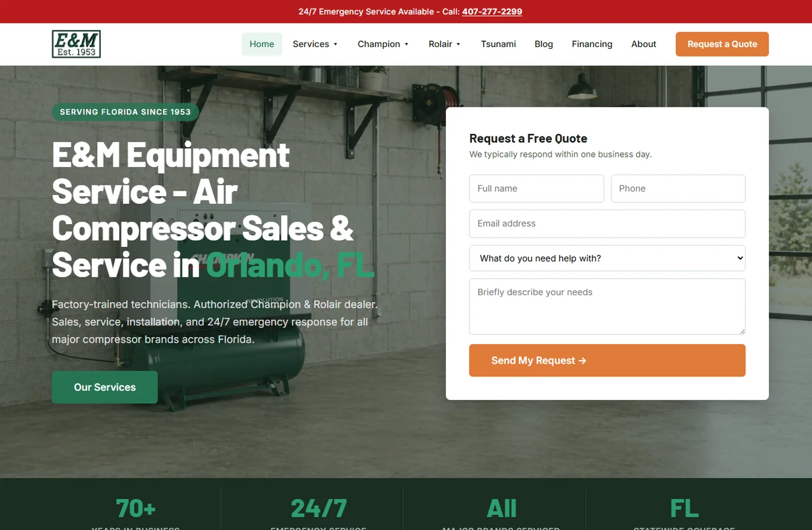
Task: Click the '24/7' statistic number
Action: tap(318, 508)
